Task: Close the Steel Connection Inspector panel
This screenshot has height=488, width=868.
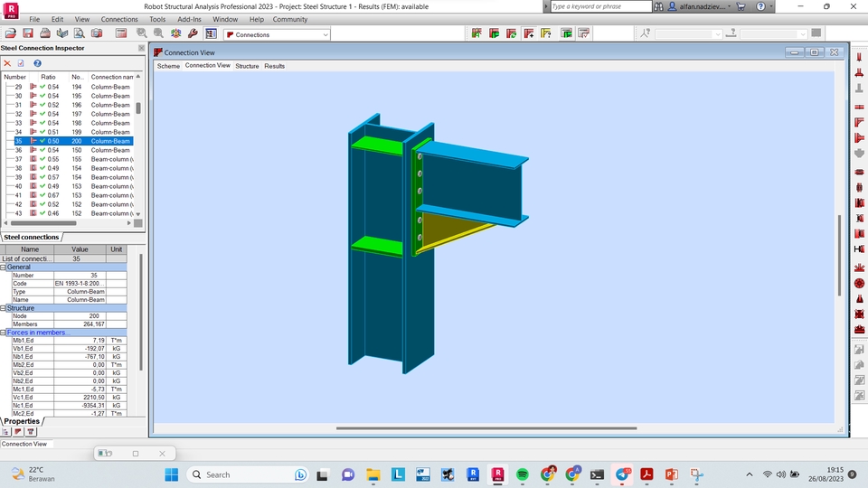Action: point(141,48)
